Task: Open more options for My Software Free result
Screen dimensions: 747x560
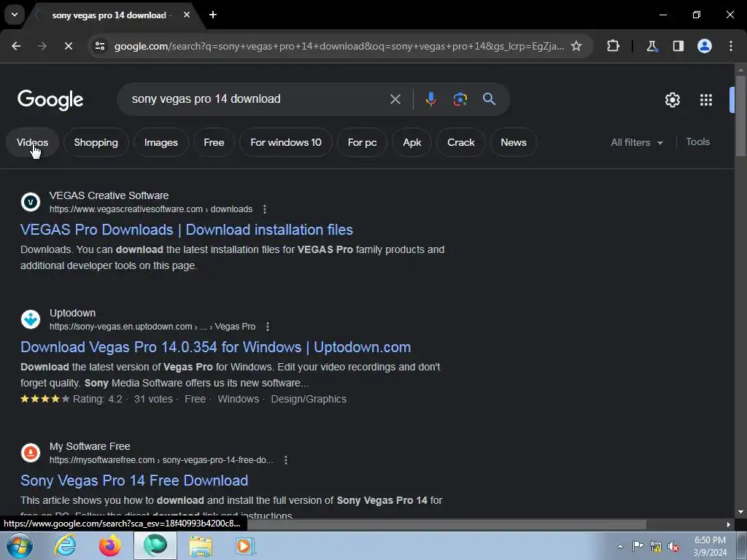Action: (x=286, y=460)
